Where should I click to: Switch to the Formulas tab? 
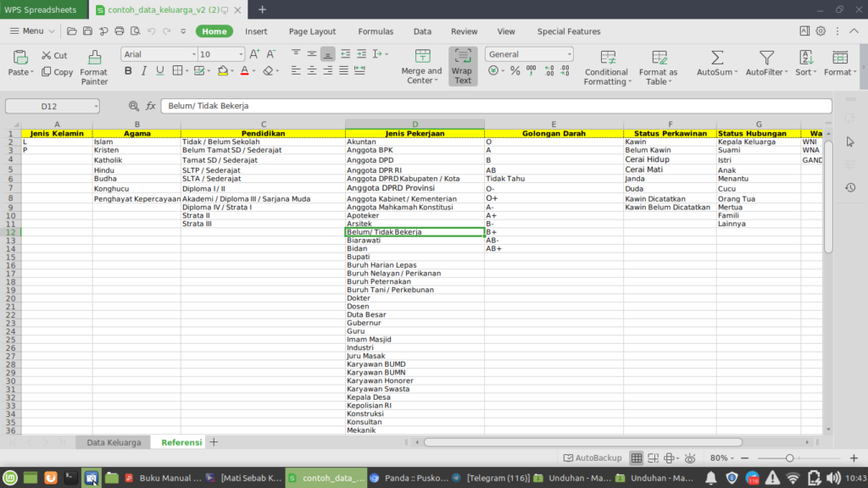click(x=376, y=31)
